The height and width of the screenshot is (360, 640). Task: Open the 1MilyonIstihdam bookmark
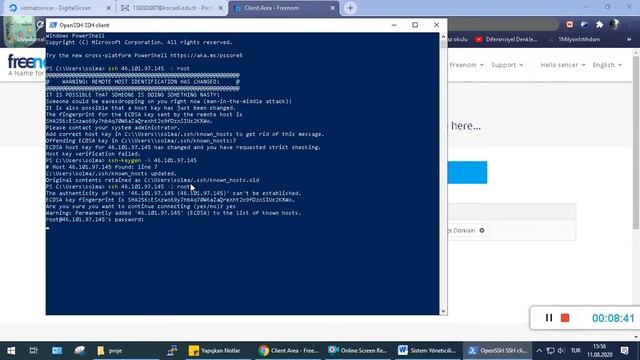(x=575, y=40)
